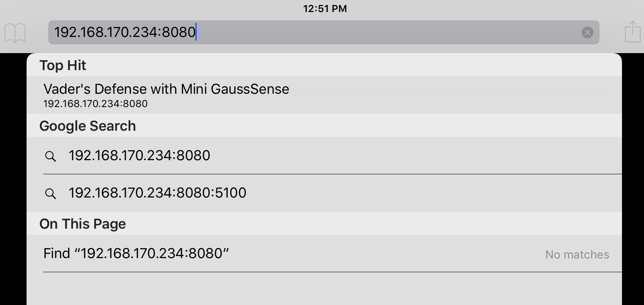Open the bookmarks book icon

pos(15,33)
